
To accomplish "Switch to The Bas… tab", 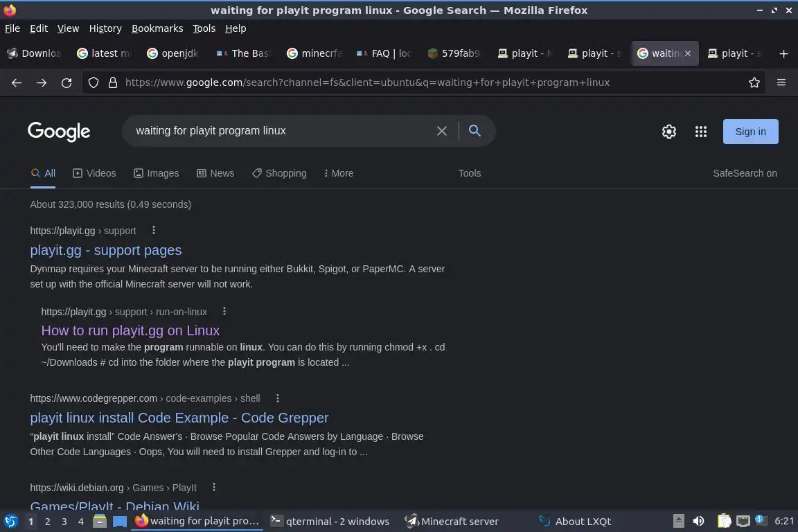I will click(244, 53).
